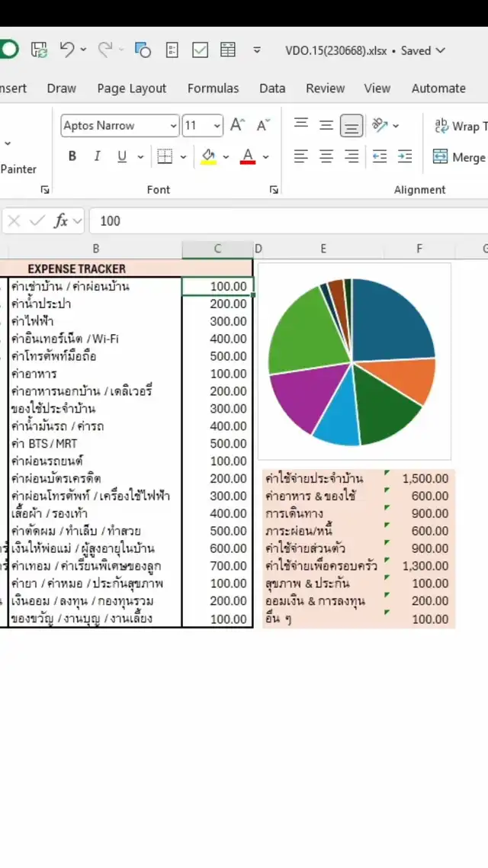
Task: Click the Increase Indent icon
Action: click(x=405, y=156)
